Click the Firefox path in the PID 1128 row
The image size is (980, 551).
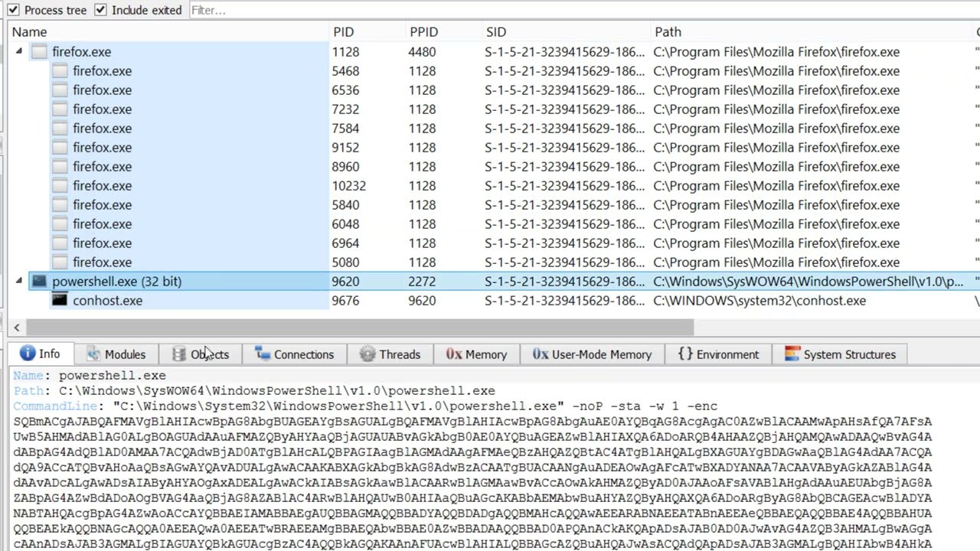click(x=776, y=52)
